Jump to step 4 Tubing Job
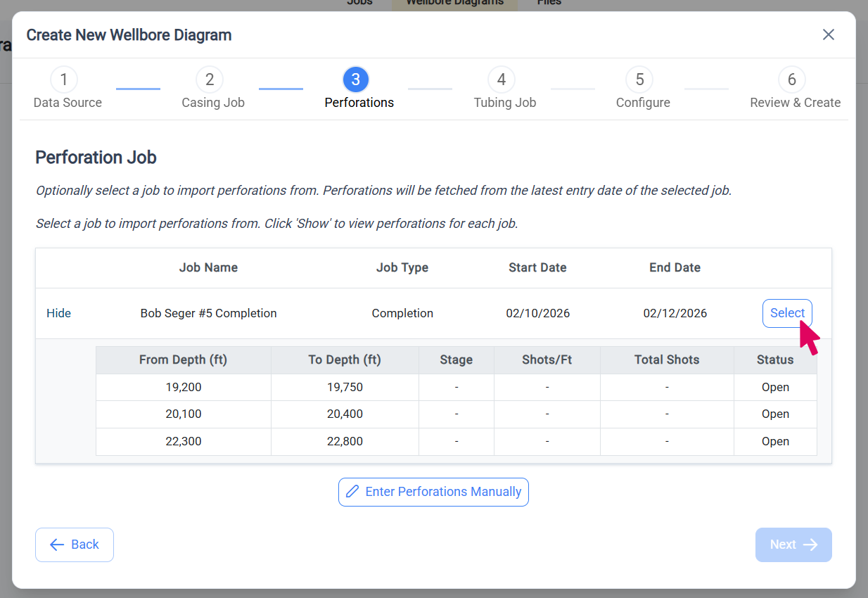 [504, 89]
